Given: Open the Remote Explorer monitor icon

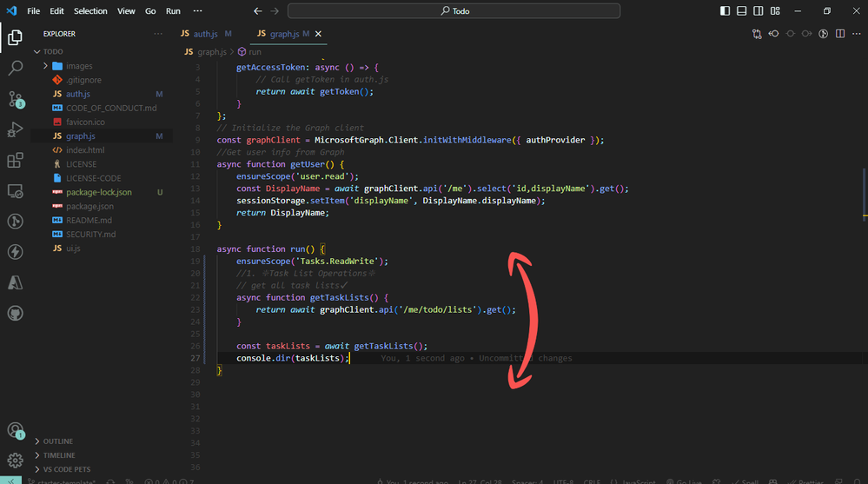Looking at the screenshot, I should coord(15,191).
